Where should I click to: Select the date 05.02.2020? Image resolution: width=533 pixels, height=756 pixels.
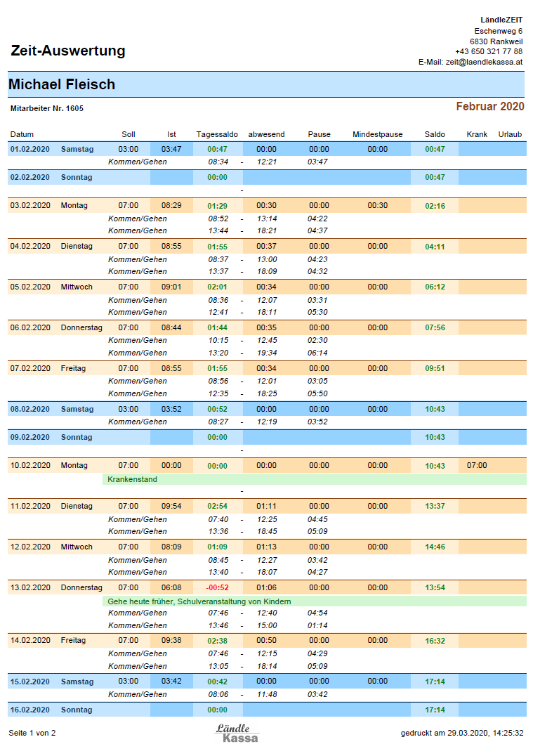coord(30,287)
